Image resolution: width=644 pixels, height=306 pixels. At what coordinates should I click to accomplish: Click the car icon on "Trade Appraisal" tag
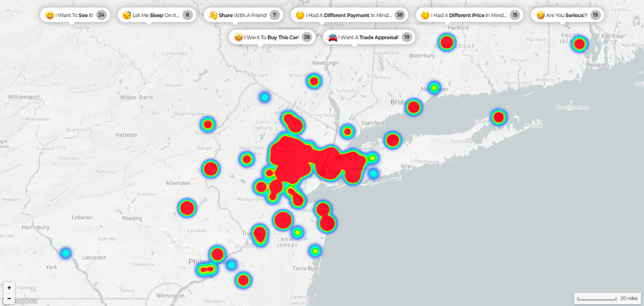[333, 37]
